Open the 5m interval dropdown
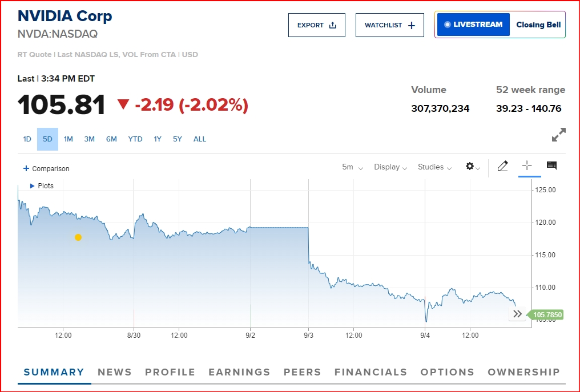The height and width of the screenshot is (392, 580). click(353, 167)
